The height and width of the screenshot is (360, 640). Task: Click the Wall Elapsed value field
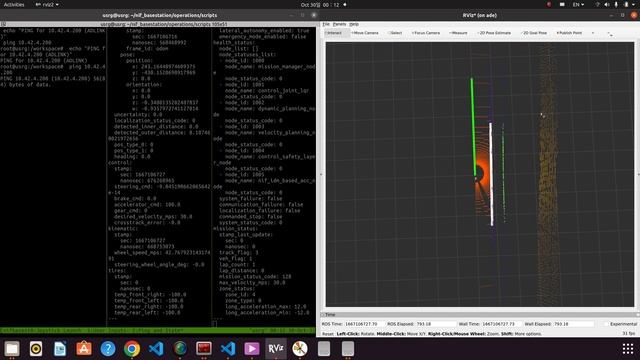(573, 324)
